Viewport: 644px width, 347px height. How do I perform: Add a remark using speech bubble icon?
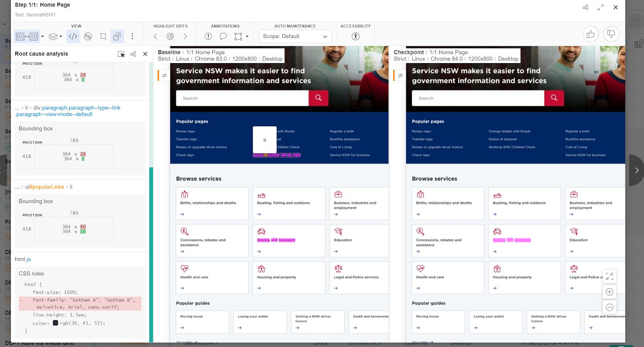223,37
